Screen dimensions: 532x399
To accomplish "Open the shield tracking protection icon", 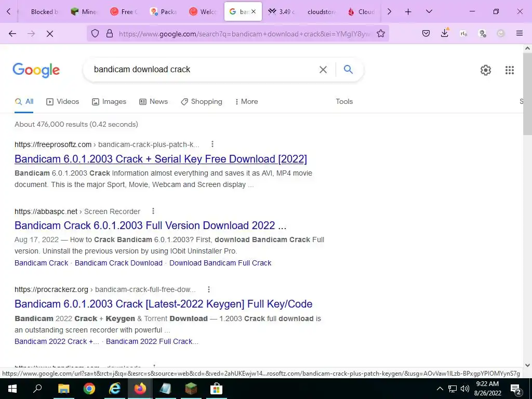I will click(x=95, y=33).
